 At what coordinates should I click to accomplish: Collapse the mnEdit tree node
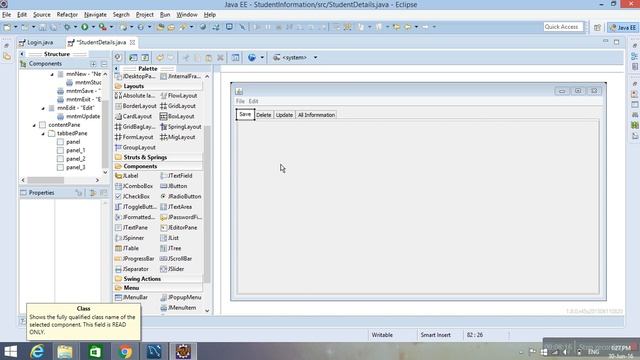[43, 108]
